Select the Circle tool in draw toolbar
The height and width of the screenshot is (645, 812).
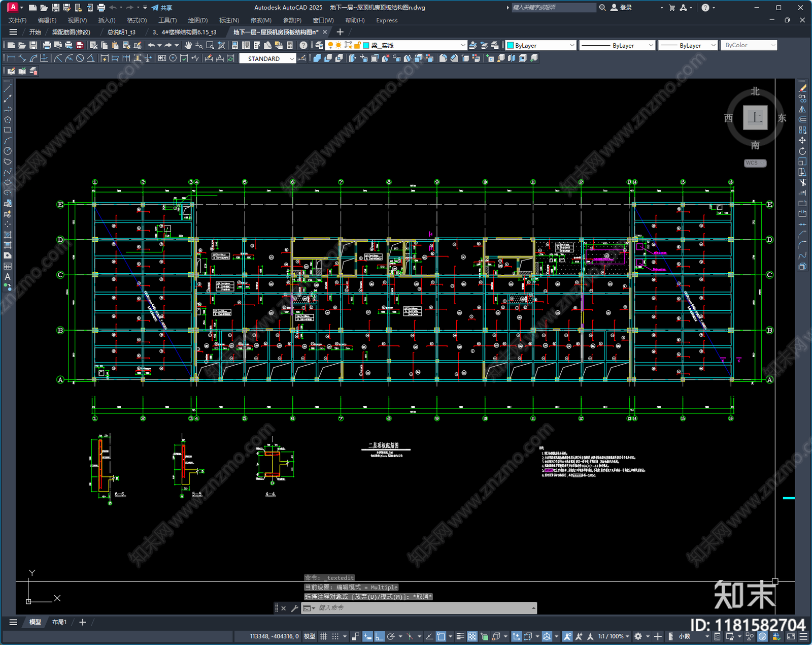pos(8,151)
